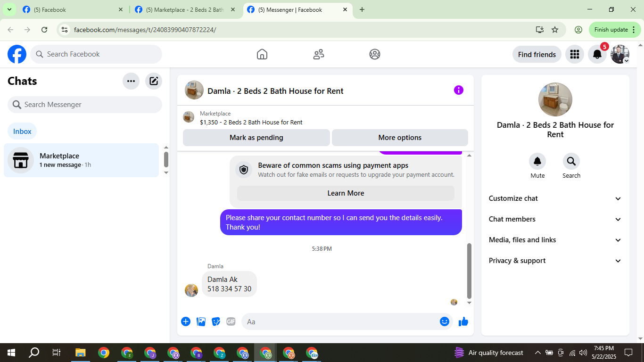Screen dimensions: 644x362
Task: Open the Air quality forecast widget
Action: [x=489, y=353]
